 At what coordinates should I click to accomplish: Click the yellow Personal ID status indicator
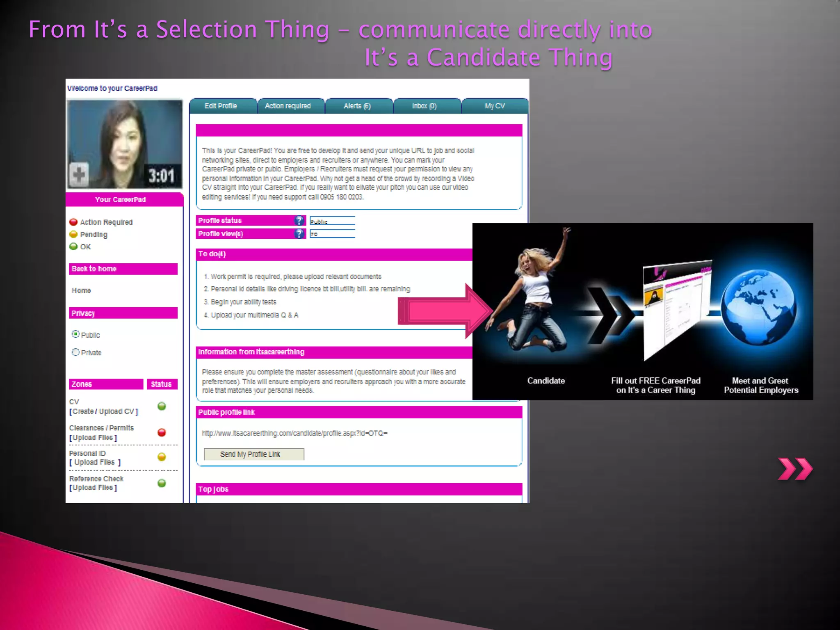[162, 457]
